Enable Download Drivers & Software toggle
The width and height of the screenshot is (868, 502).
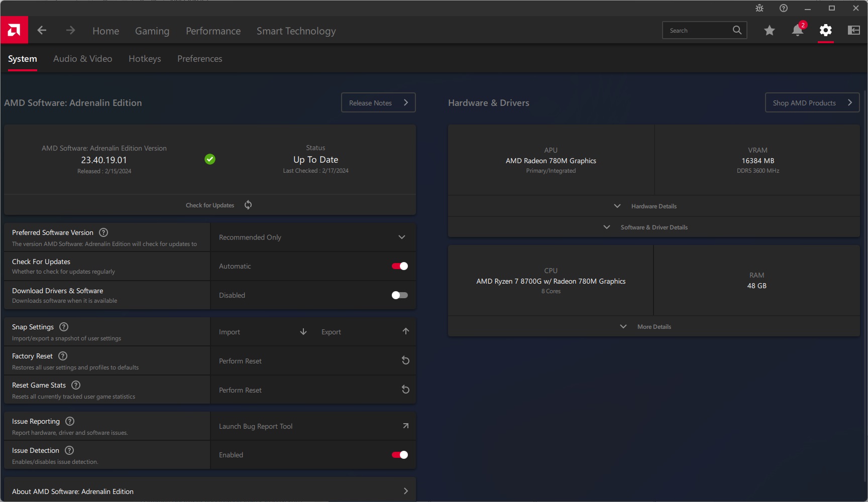pyautogui.click(x=400, y=295)
